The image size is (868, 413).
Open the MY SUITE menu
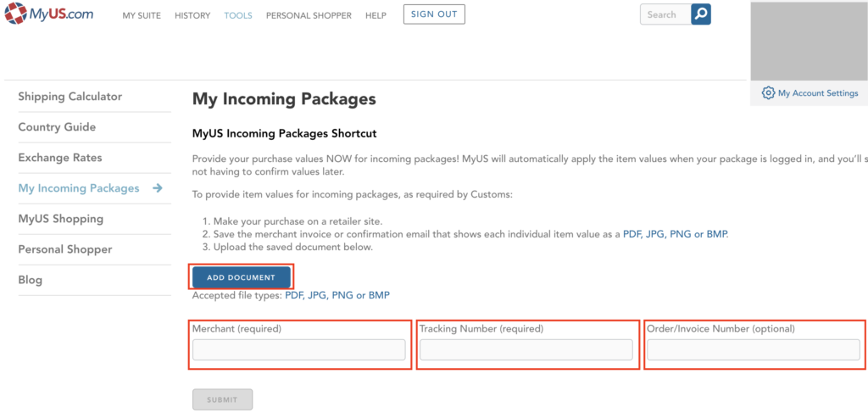pyautogui.click(x=142, y=15)
